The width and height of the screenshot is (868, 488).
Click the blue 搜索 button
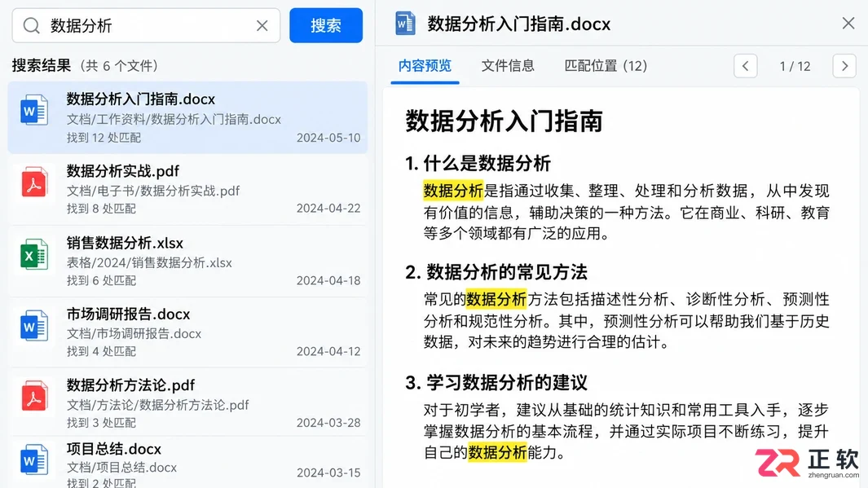point(326,25)
